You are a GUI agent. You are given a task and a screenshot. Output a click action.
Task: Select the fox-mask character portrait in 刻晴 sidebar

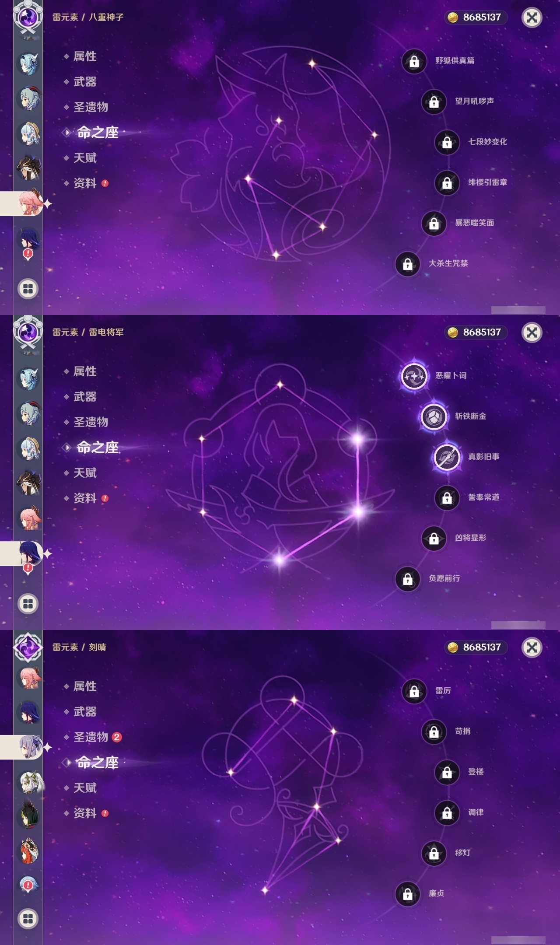(29, 850)
